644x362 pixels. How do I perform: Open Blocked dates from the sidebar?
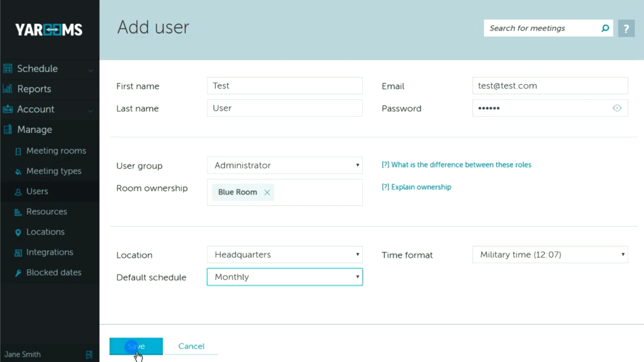point(54,273)
